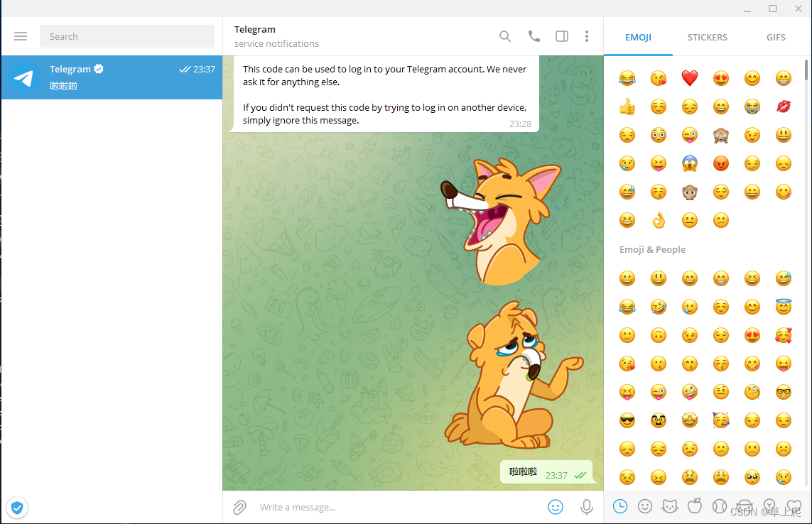Image resolution: width=812 pixels, height=524 pixels.
Task: Insert the rolling on floor laughing emoji
Action: tap(659, 307)
